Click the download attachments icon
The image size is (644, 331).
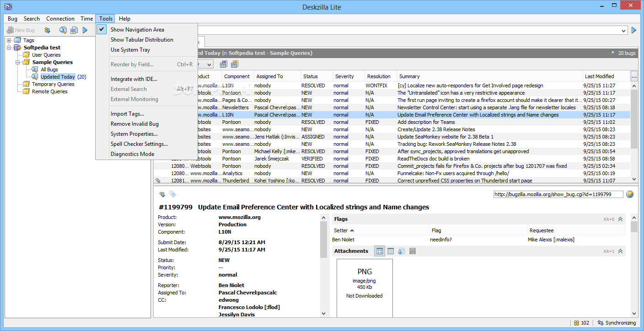[x=401, y=251]
